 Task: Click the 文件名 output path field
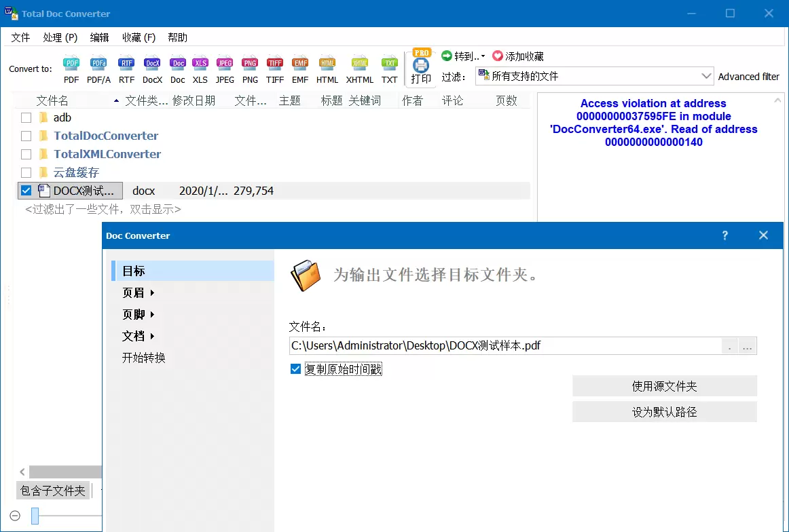coord(506,346)
